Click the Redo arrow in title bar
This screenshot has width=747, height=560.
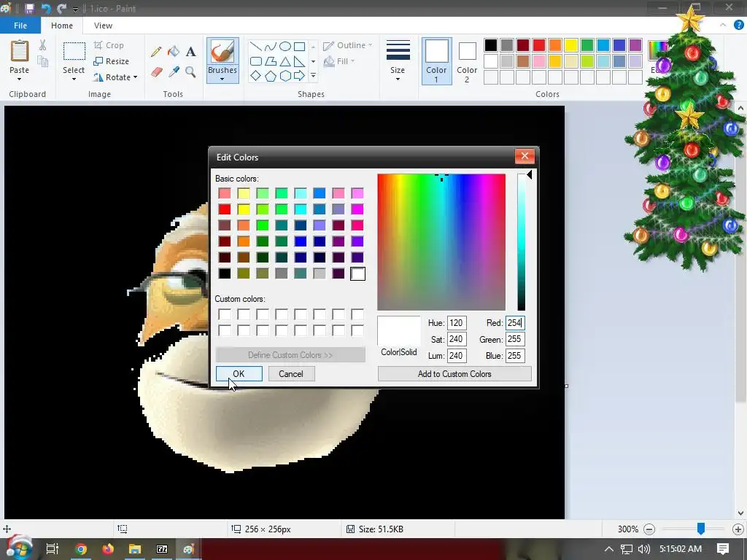click(61, 8)
